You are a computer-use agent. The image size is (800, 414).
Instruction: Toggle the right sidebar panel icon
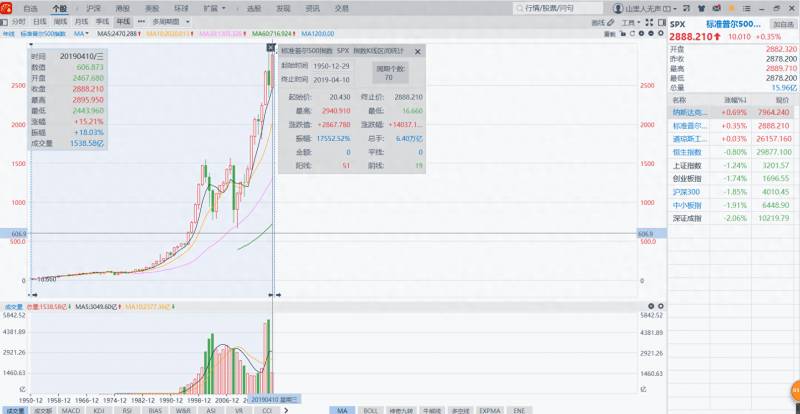[x=662, y=22]
